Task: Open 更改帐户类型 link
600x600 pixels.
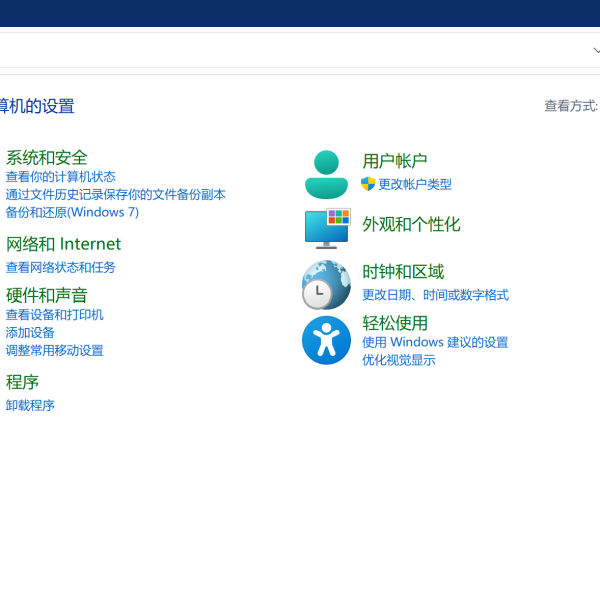Action: point(414,185)
